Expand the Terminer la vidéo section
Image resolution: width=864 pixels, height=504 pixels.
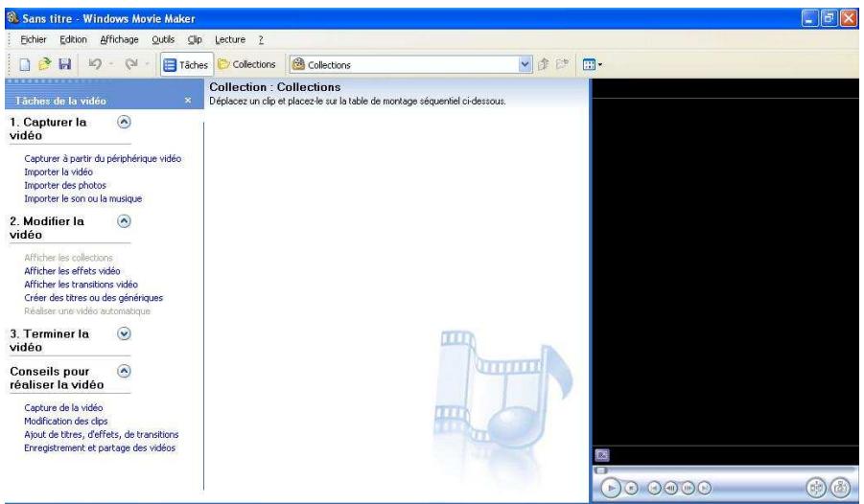click(124, 333)
